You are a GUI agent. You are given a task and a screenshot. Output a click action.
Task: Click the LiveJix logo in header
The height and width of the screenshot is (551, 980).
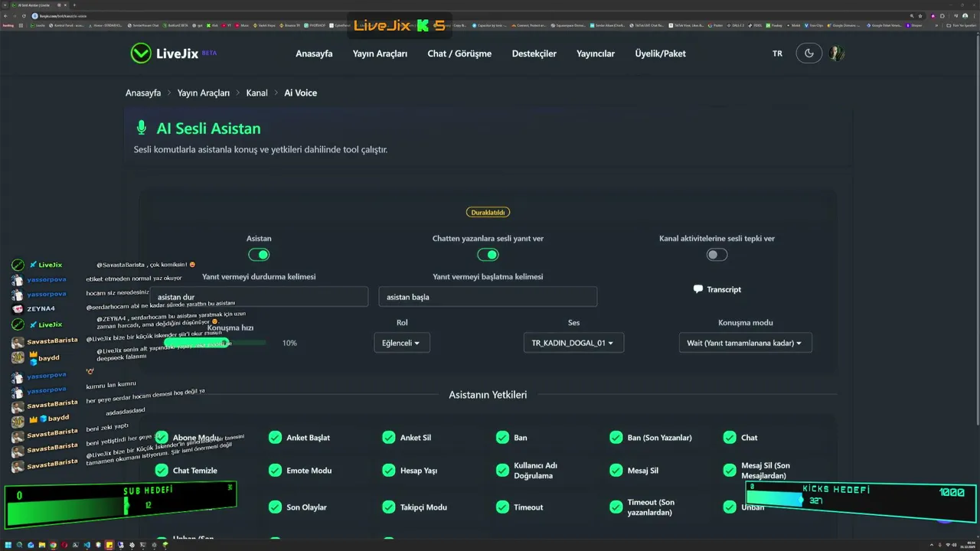pos(174,53)
